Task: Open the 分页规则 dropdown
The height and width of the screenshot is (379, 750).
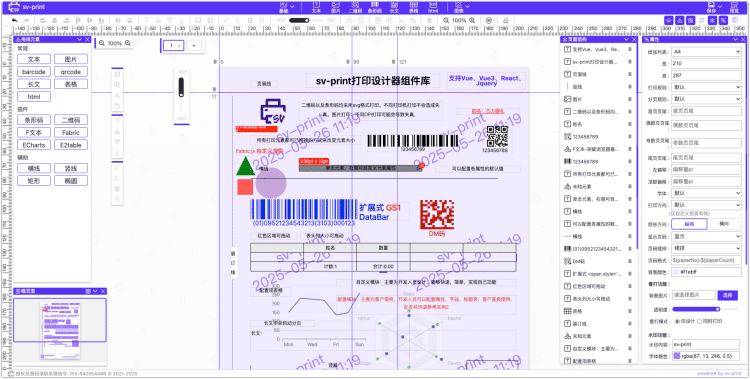Action: (706, 99)
